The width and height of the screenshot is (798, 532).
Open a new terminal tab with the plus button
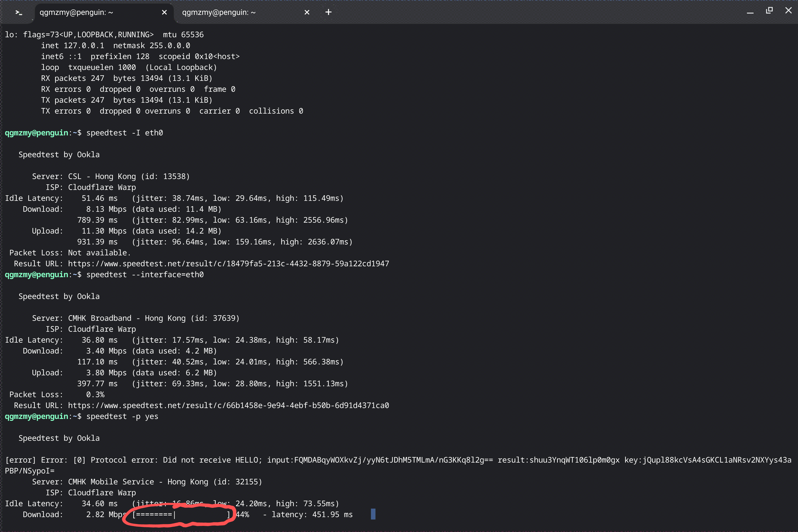(328, 12)
